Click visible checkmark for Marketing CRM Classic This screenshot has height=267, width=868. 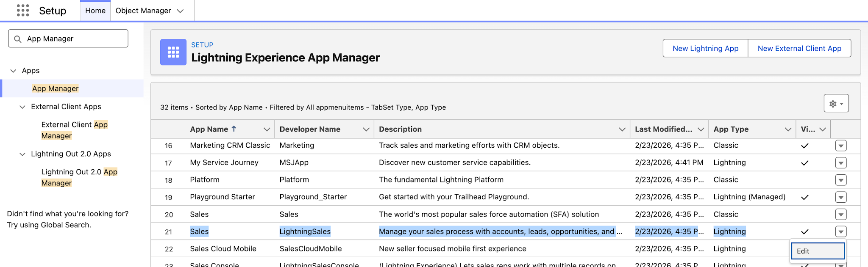[x=804, y=146]
